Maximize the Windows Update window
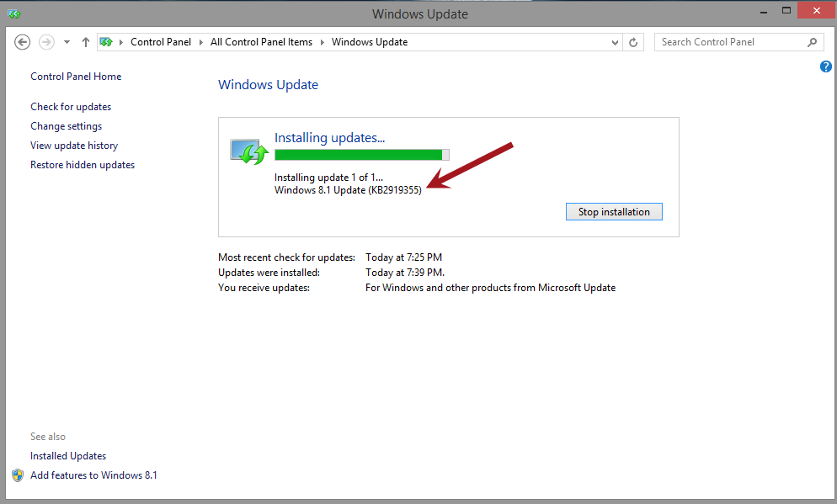This screenshot has width=837, height=504. point(786,10)
